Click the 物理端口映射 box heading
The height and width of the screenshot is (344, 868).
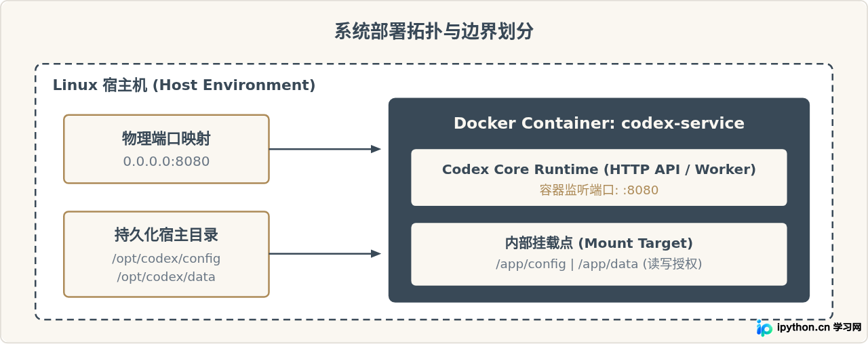coord(166,139)
